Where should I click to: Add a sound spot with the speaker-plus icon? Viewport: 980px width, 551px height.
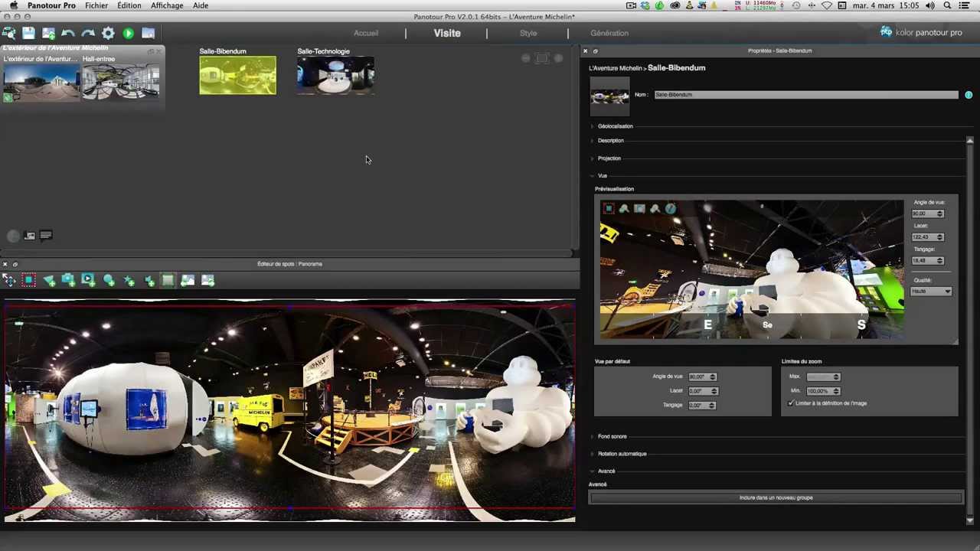[149, 281]
